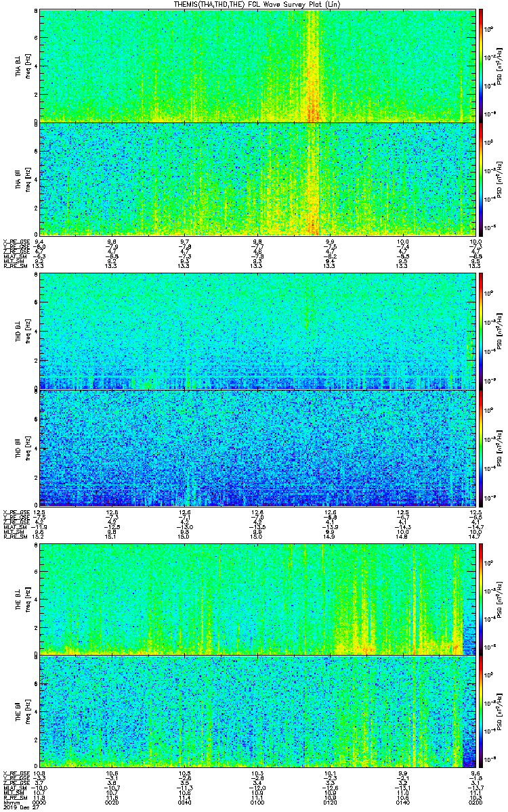Image resolution: width=508 pixels, height=812 pixels.
Task: Click the THE B‖ PSD color bar
Action: (x=481, y=711)
